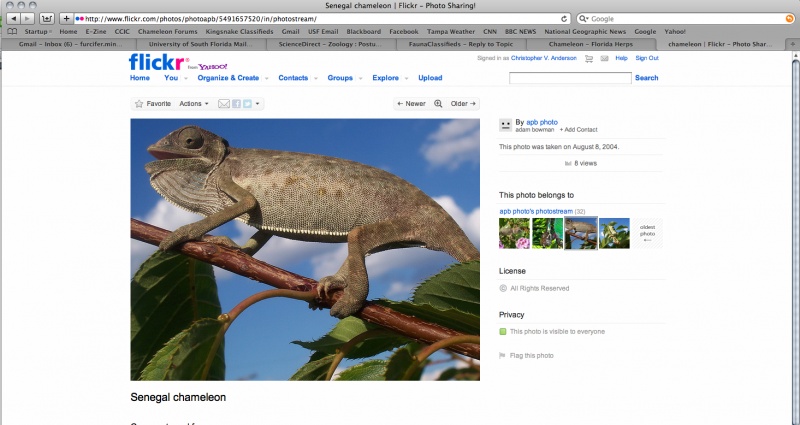
Task: Click the All Rights Reserved license text
Action: [540, 289]
